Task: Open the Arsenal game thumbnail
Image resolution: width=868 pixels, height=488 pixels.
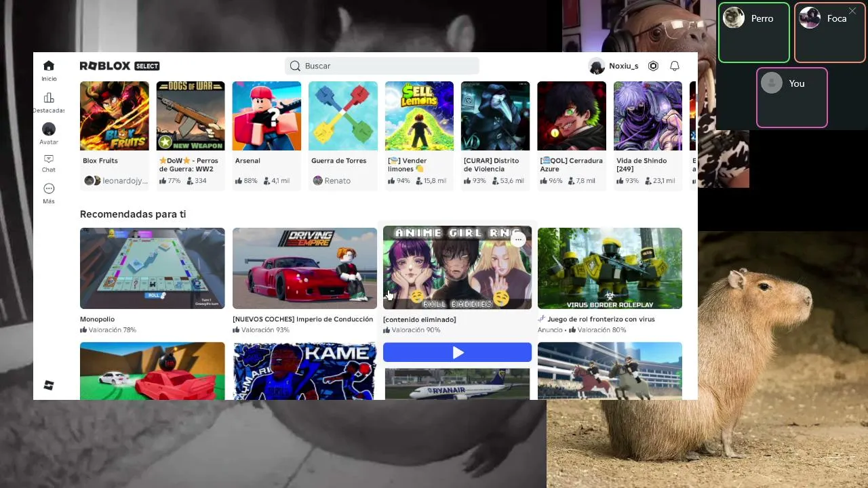Action: (x=267, y=116)
